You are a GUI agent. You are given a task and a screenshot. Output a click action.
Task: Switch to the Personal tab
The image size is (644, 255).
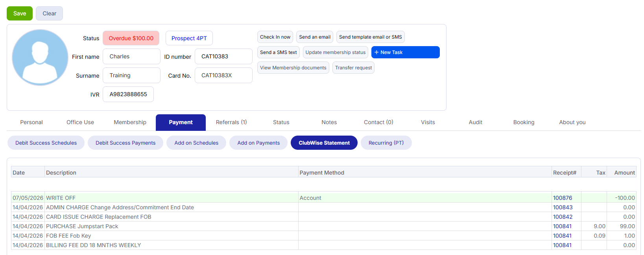[31, 122]
